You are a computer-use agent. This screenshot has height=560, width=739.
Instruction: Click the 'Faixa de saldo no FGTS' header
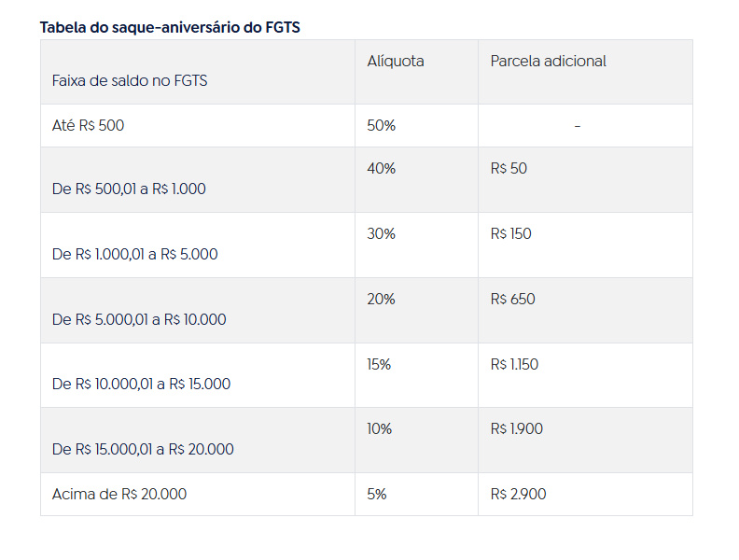(x=130, y=81)
